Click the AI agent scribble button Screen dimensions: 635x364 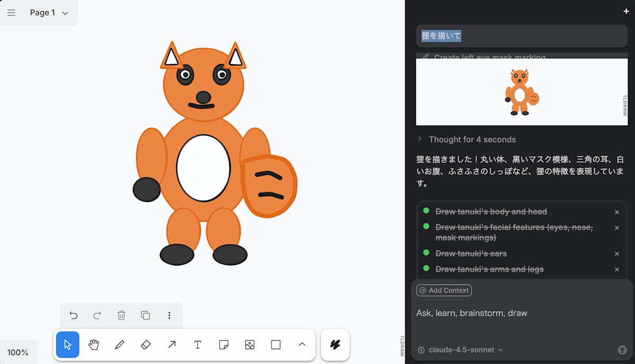(335, 344)
